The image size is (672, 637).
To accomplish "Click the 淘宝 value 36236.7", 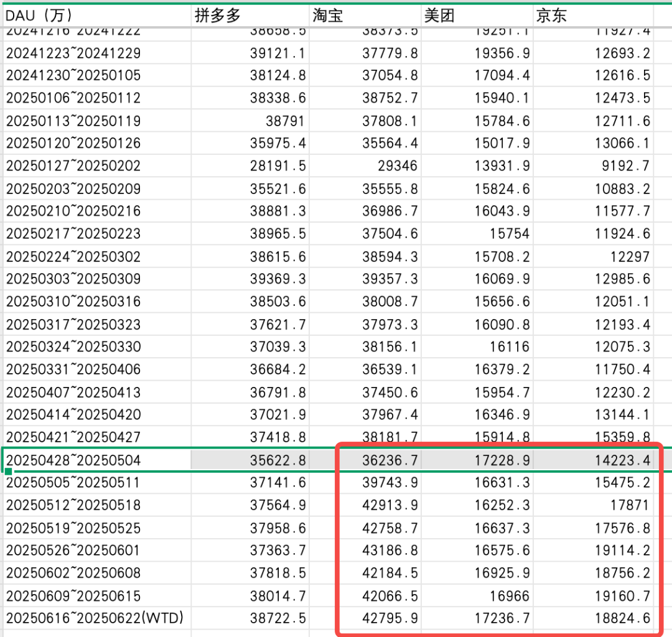I will 365,460.
